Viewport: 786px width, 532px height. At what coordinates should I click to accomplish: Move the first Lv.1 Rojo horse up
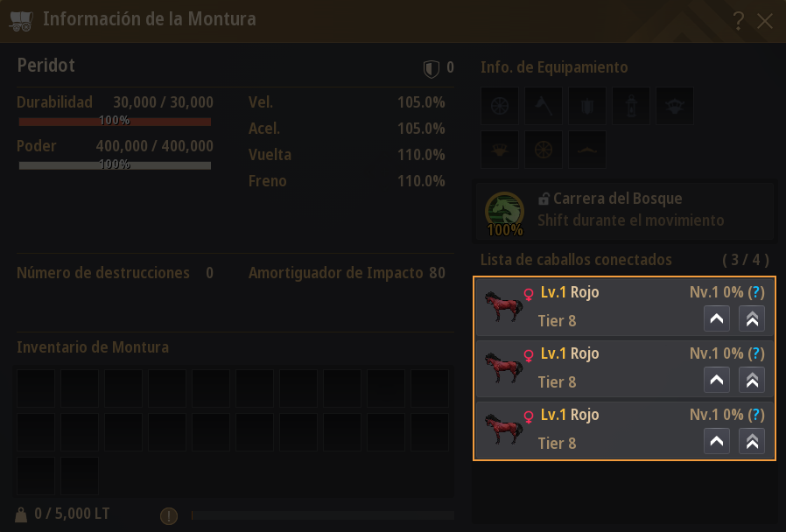717,318
